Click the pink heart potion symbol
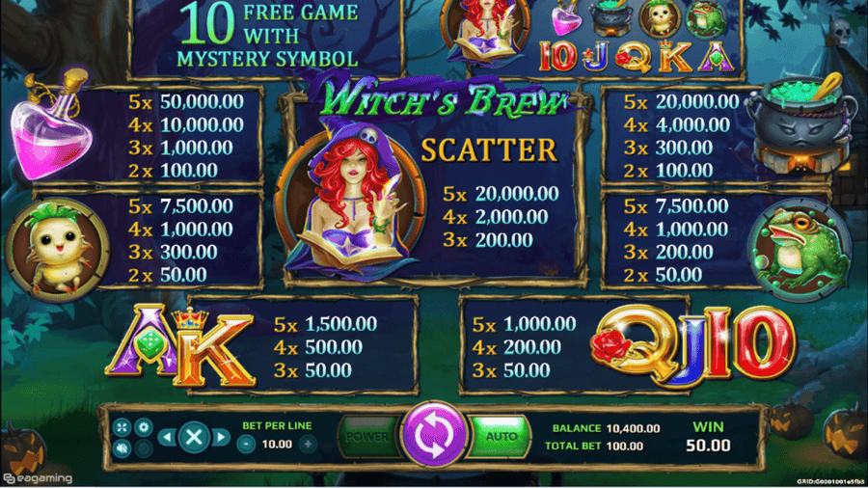The image size is (868, 488). [x=51, y=125]
